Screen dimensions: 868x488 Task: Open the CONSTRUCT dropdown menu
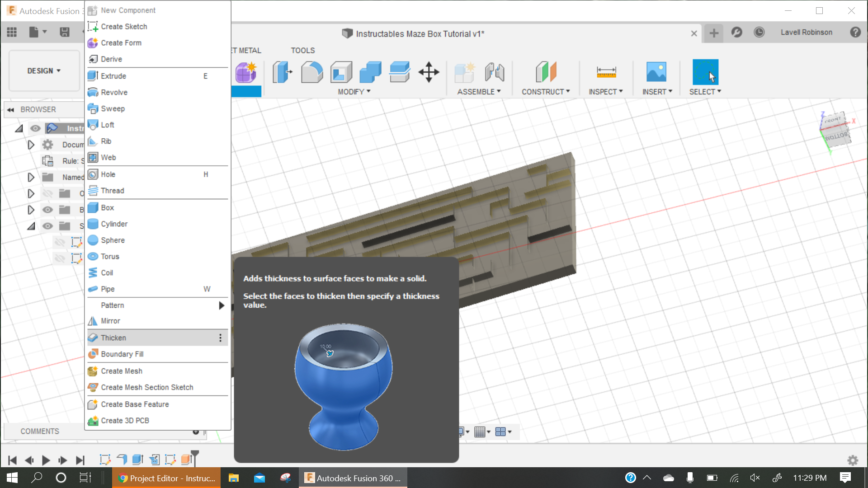[x=546, y=92]
